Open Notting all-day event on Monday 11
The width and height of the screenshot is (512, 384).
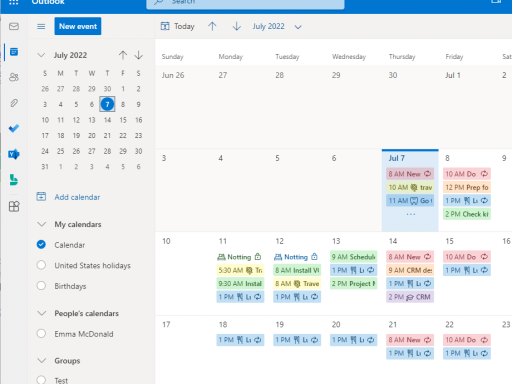240,257
